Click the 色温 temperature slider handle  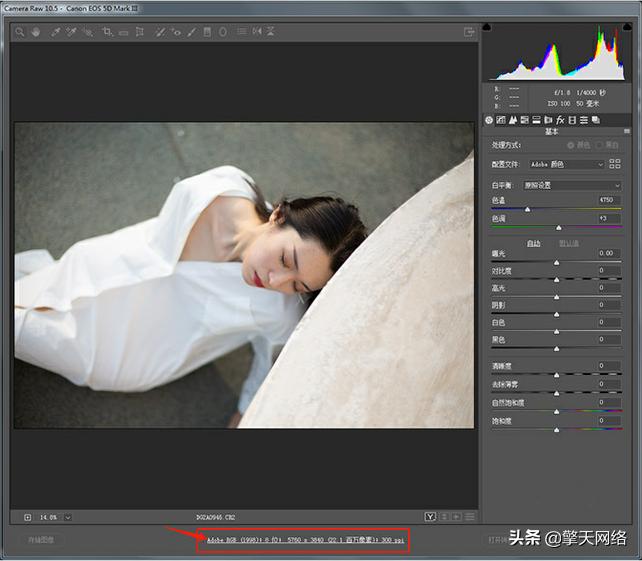(x=526, y=208)
